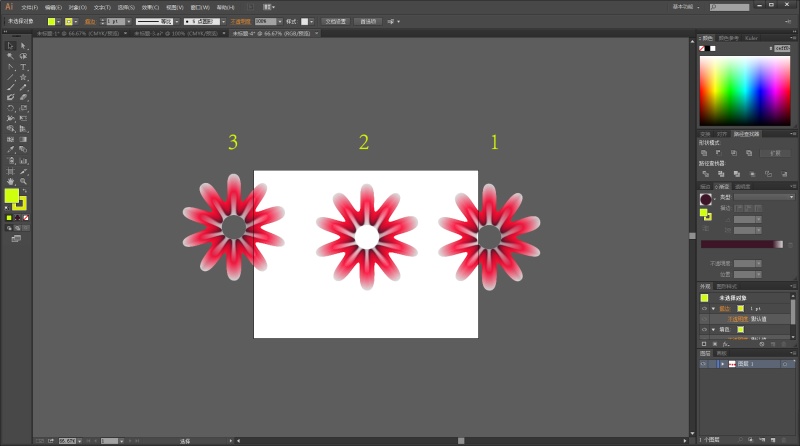Toggle stroke visibility eye in Appearance panel
Viewport: 800px width, 446px height.
pyautogui.click(x=703, y=308)
